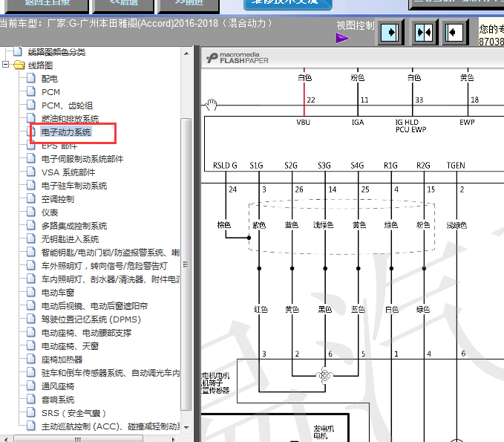Click the RSLD G terminal label

pos(225,166)
